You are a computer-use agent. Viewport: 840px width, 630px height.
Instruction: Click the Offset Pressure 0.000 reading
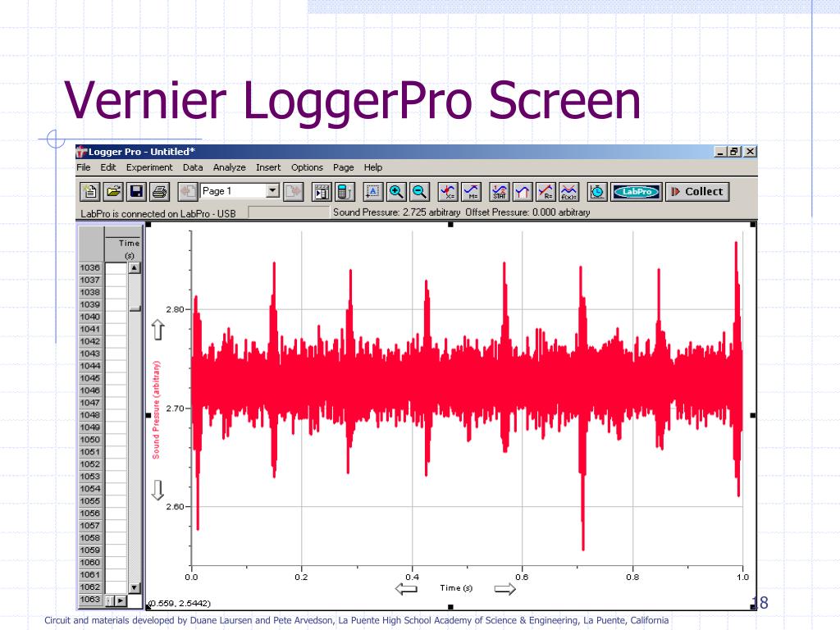coord(527,212)
